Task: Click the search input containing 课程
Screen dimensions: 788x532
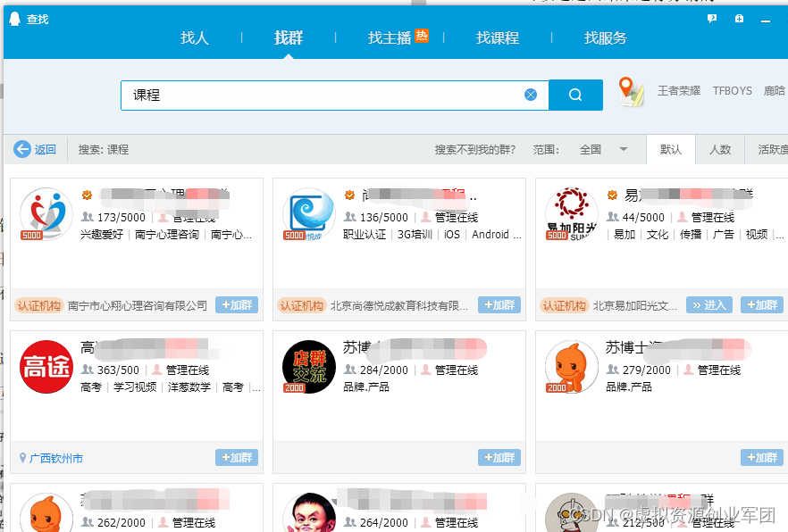Action: click(x=334, y=95)
